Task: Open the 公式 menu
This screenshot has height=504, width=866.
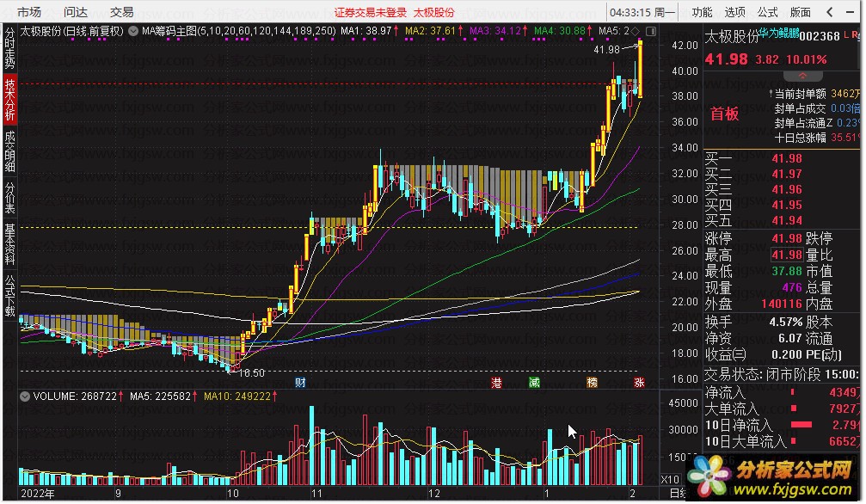Action: [x=767, y=11]
